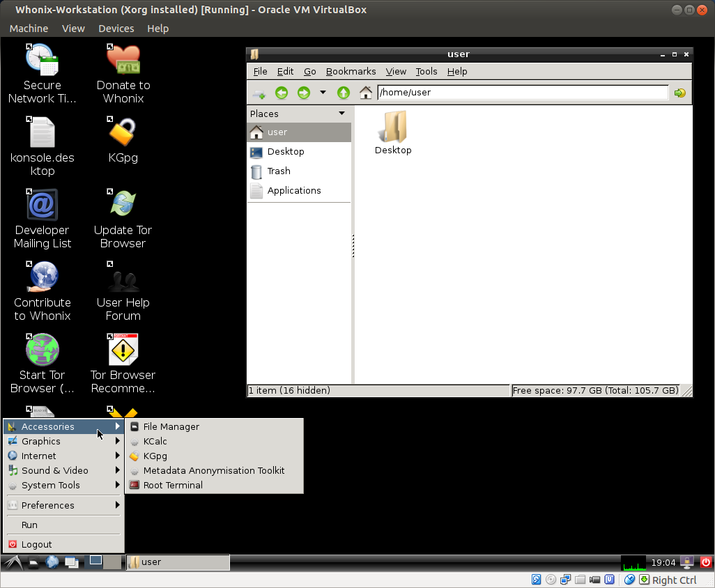Select Root Terminal from Accessories submenu
This screenshot has height=588, width=715.
pos(173,485)
